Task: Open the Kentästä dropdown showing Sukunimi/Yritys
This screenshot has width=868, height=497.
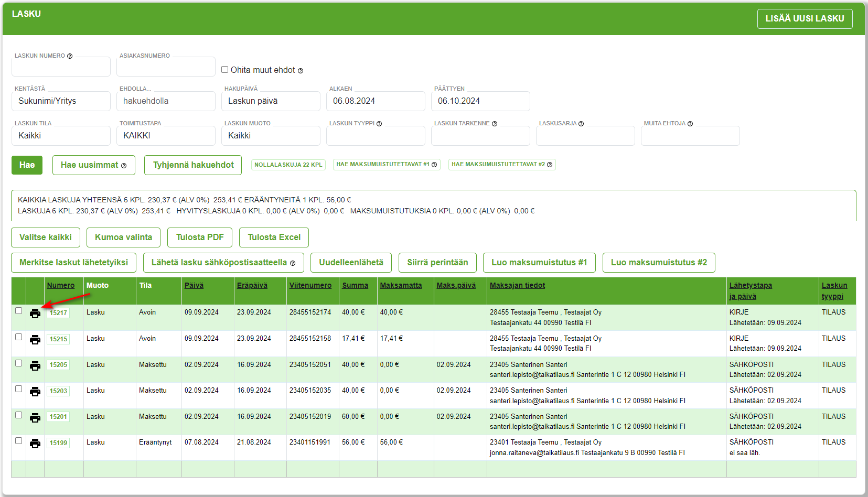Action: click(61, 101)
